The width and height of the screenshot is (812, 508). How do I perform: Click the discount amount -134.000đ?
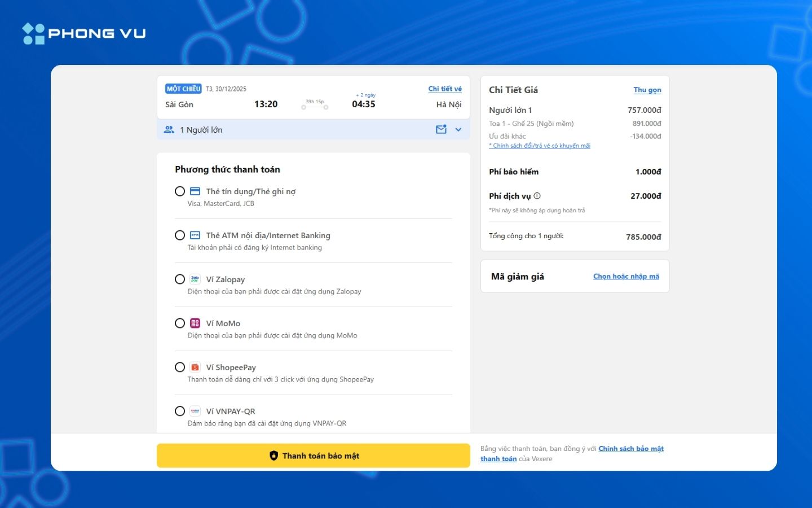(x=646, y=136)
